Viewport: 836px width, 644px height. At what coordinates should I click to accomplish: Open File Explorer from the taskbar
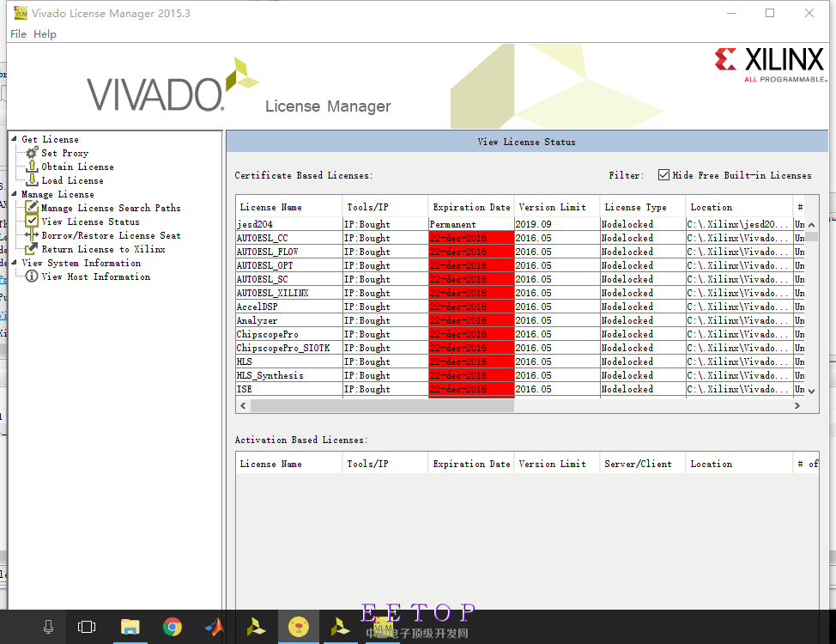pos(130,627)
